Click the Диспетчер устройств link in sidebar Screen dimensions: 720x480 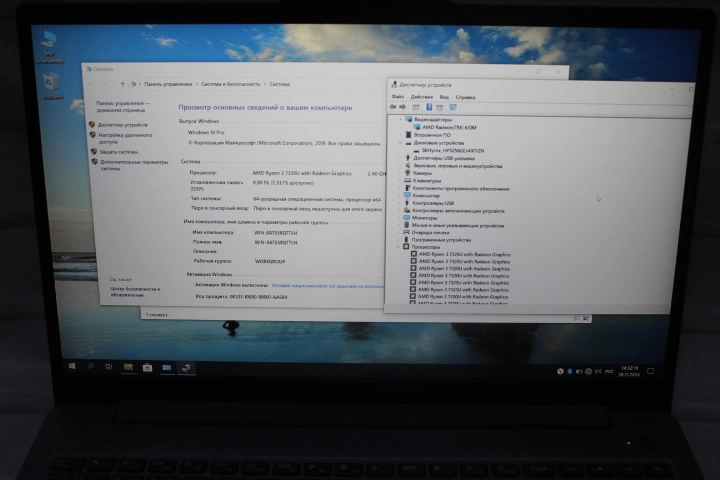coord(123,125)
